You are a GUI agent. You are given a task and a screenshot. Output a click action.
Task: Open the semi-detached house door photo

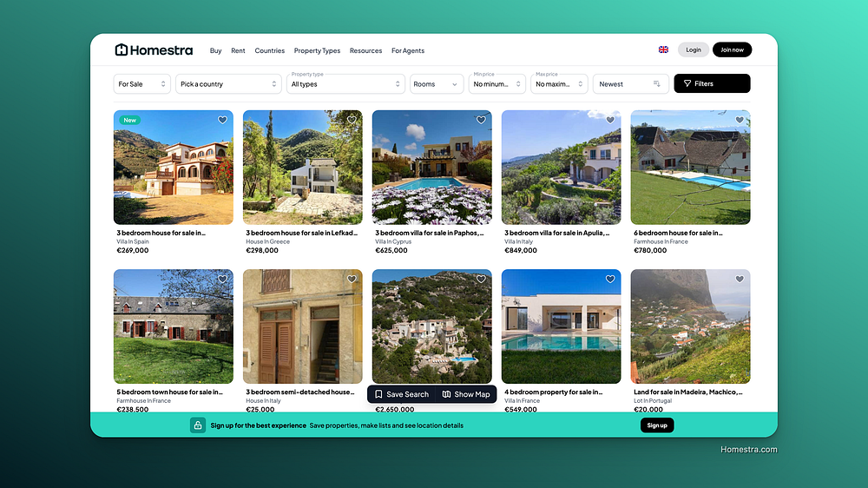coord(303,326)
